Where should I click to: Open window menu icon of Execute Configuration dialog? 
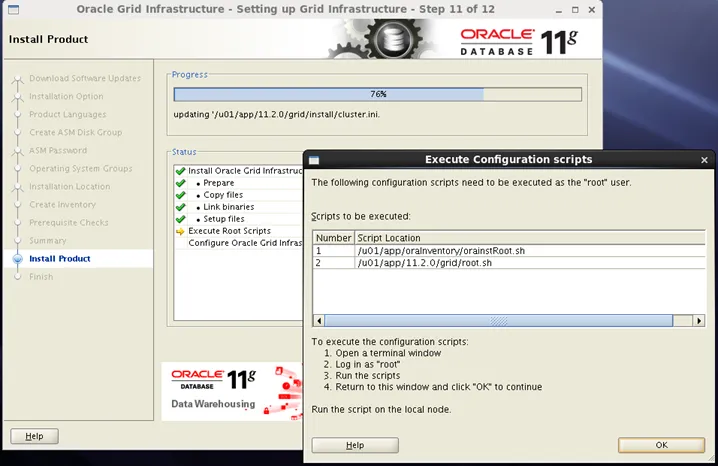314,160
